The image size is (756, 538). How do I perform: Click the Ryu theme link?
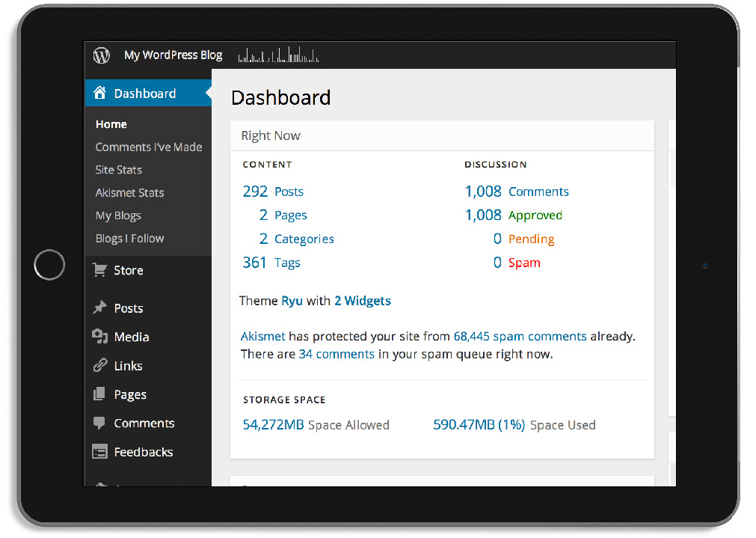coord(292,301)
